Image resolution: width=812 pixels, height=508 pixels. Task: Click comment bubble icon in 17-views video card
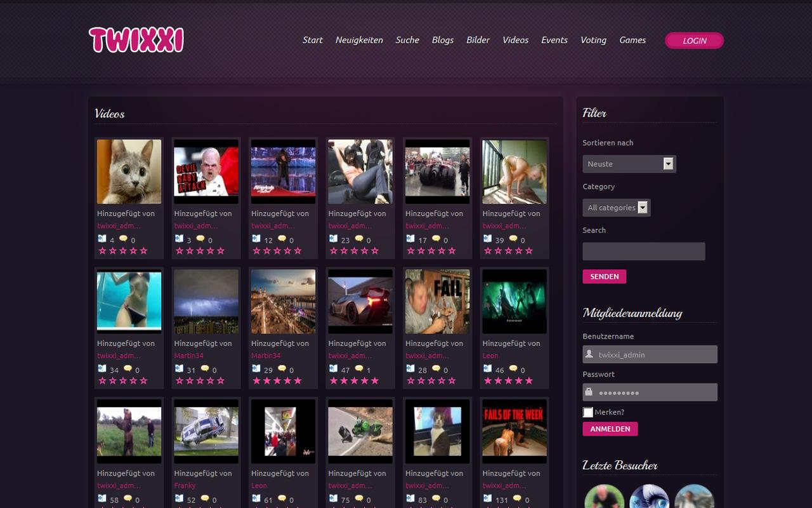click(x=436, y=239)
